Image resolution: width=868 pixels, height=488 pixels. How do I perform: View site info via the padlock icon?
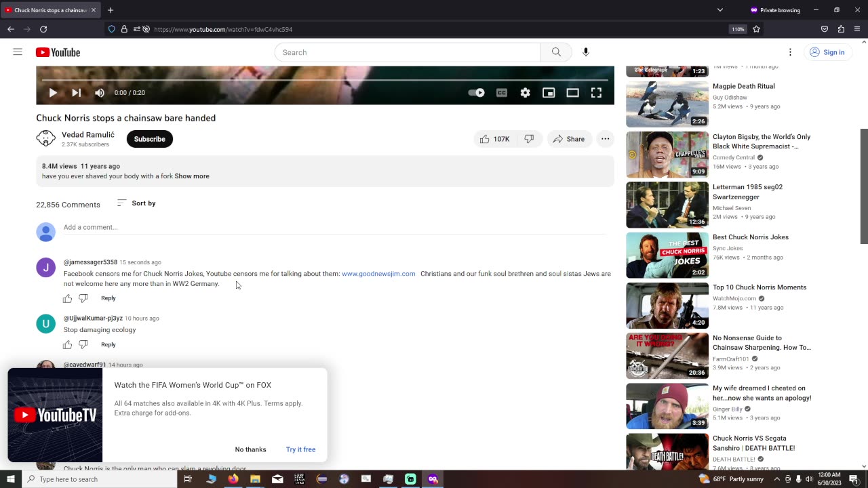tap(124, 29)
